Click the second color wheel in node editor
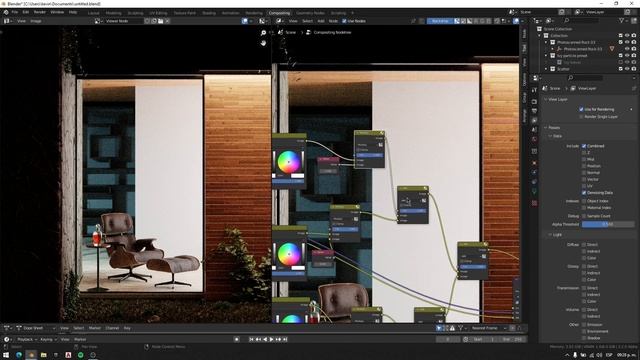Screen dimensions: 640x360 [x=289, y=254]
